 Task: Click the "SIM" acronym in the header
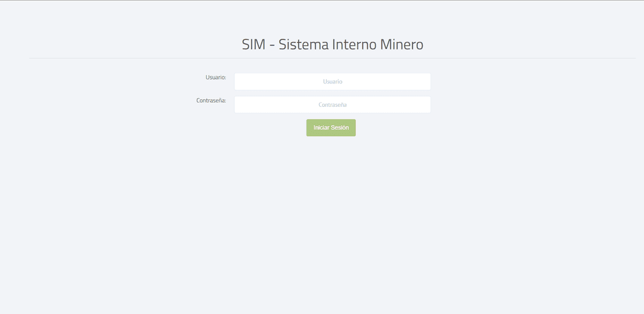(253, 44)
